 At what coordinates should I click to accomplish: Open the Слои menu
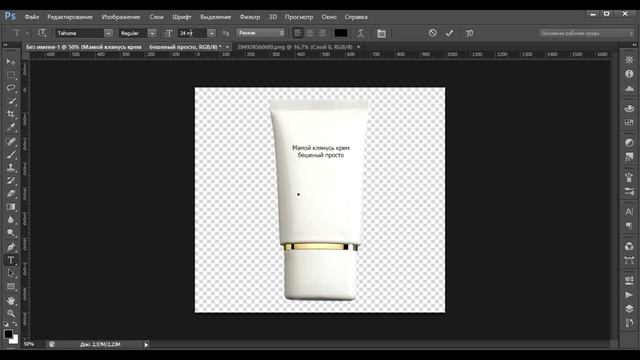156,17
